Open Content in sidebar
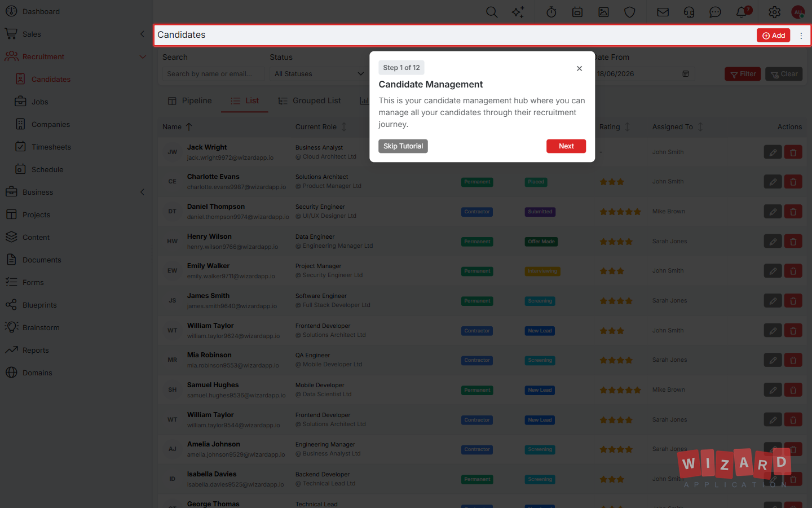Viewport: 812px width, 508px height. pos(36,237)
